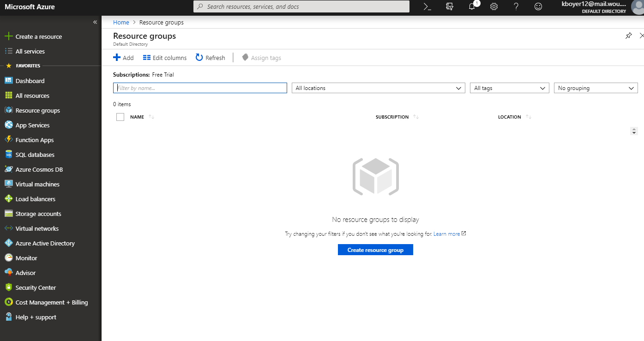Open the No grouping dropdown

596,88
